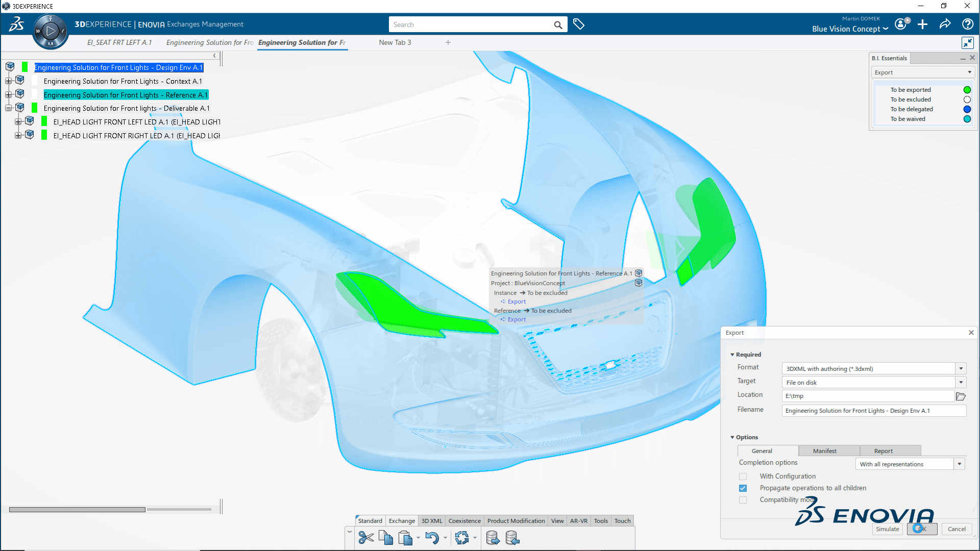This screenshot has width=980, height=551.
Task: Open the Target File on disk dropdown
Action: [961, 382]
